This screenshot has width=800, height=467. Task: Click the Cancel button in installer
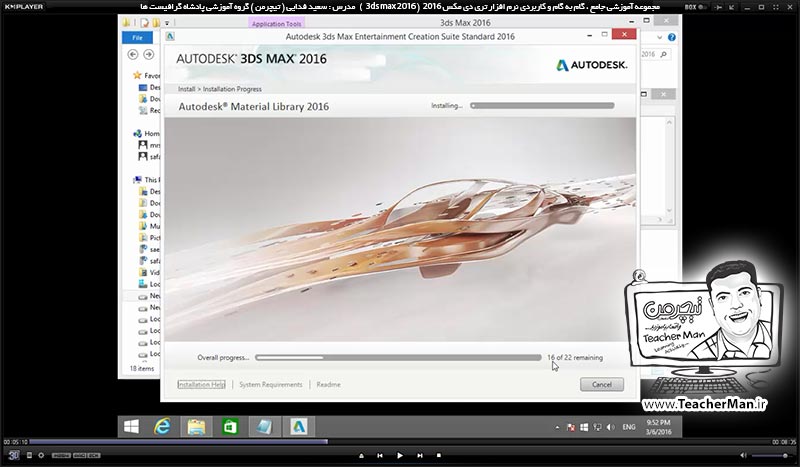[602, 384]
